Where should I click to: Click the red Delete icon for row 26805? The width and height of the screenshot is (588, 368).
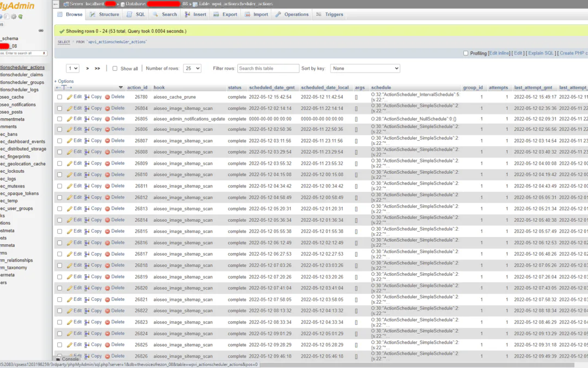(x=107, y=119)
